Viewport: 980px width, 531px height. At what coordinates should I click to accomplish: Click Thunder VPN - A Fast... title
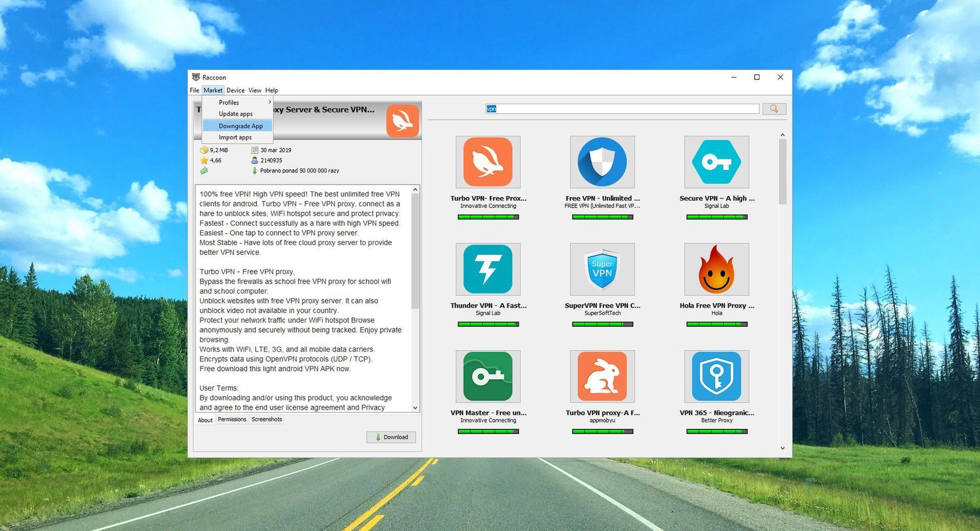click(488, 305)
